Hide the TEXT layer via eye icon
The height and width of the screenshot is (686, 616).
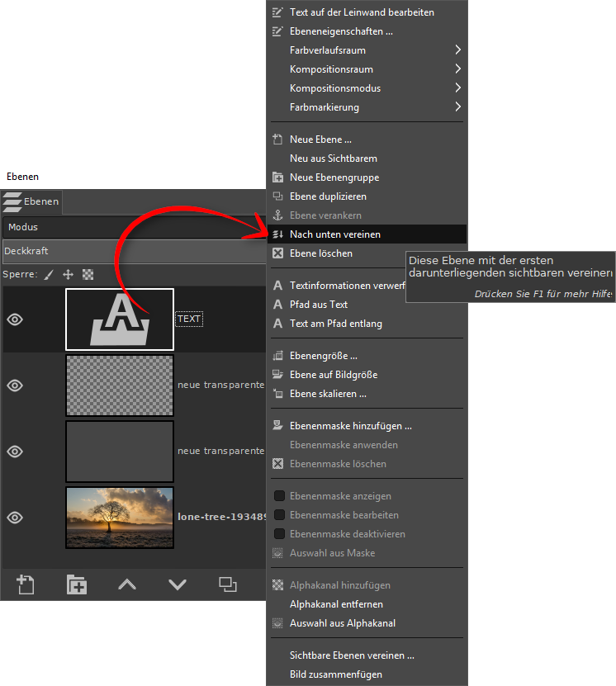tap(15, 319)
